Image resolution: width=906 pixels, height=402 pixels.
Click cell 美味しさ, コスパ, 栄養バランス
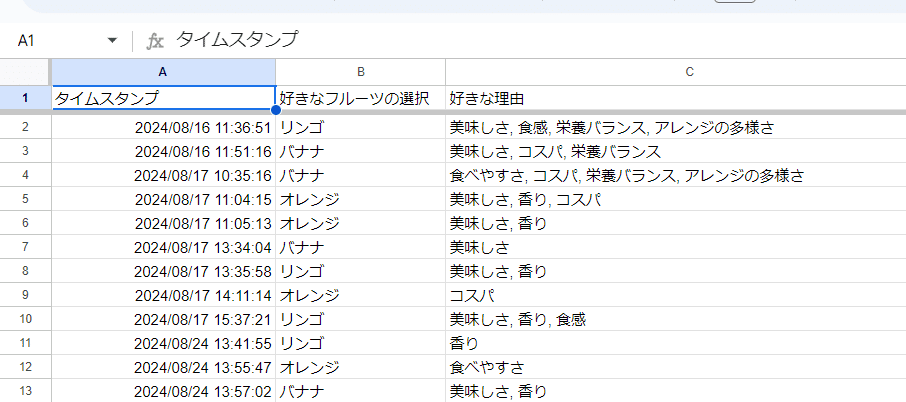pos(675,151)
